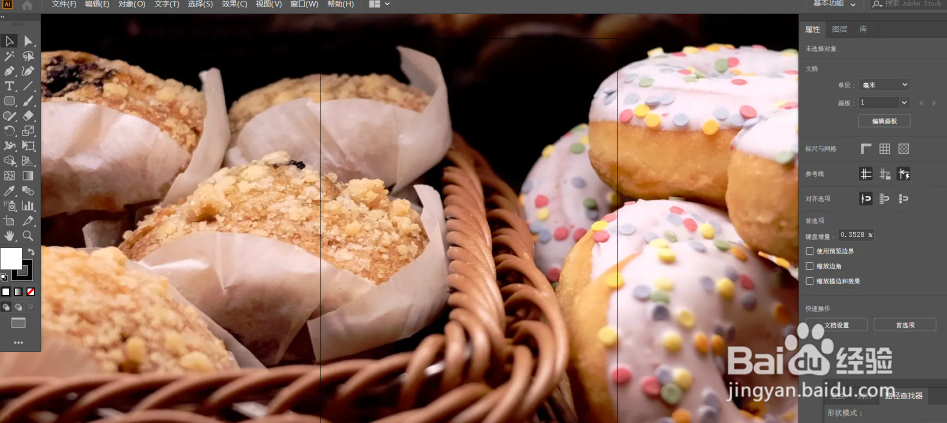Open the 窗口(W) menu
This screenshot has height=423, width=947.
click(x=304, y=4)
